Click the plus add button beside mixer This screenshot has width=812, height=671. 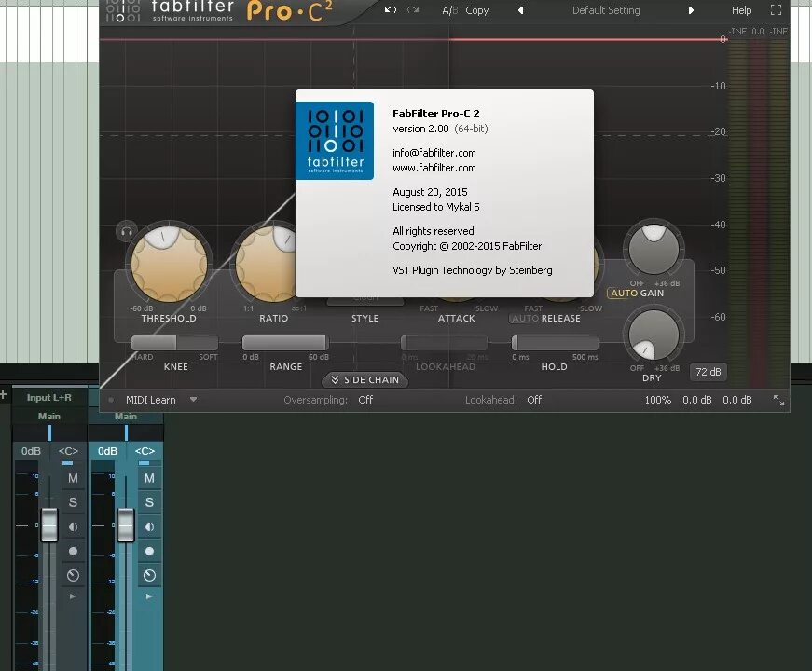(x=4, y=394)
